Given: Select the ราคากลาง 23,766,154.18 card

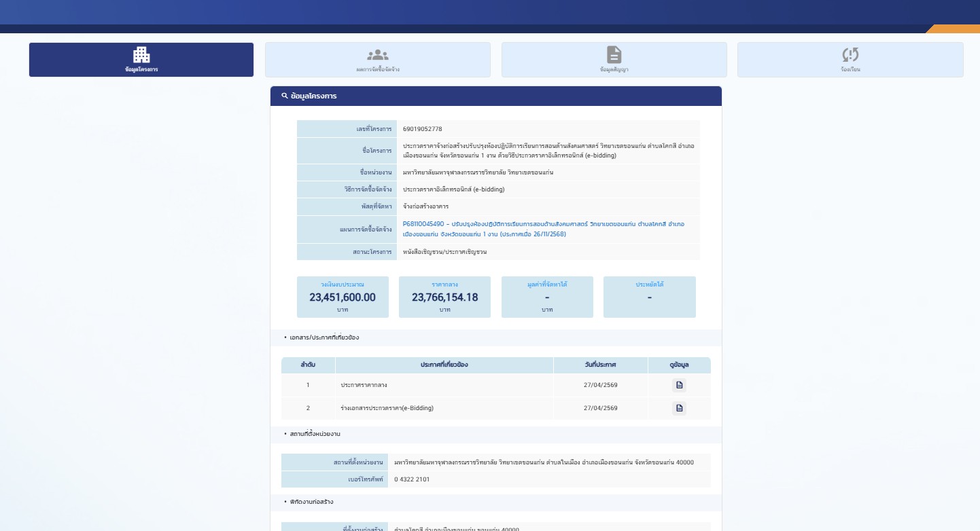Looking at the screenshot, I should (x=444, y=297).
